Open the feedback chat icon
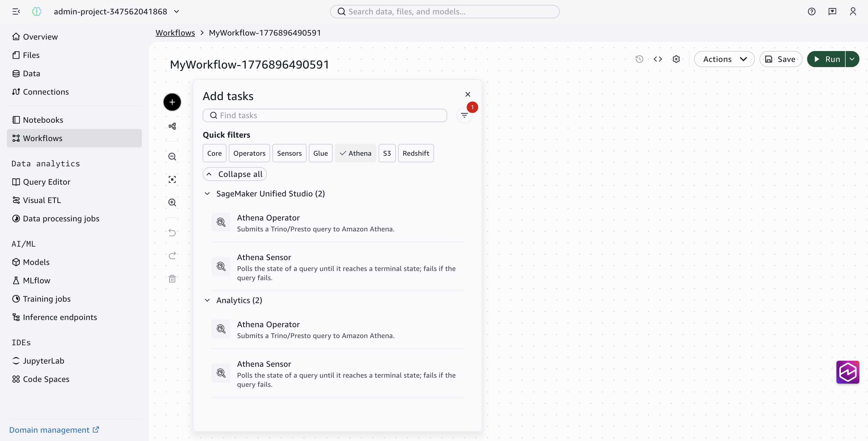This screenshot has width=868, height=441. [832, 11]
